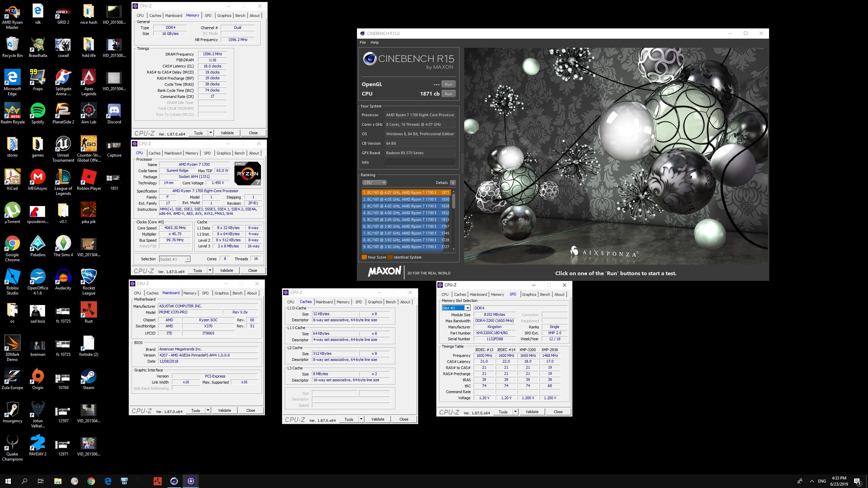
Task: Open Quake Champions desktop shortcut
Action: (13, 448)
